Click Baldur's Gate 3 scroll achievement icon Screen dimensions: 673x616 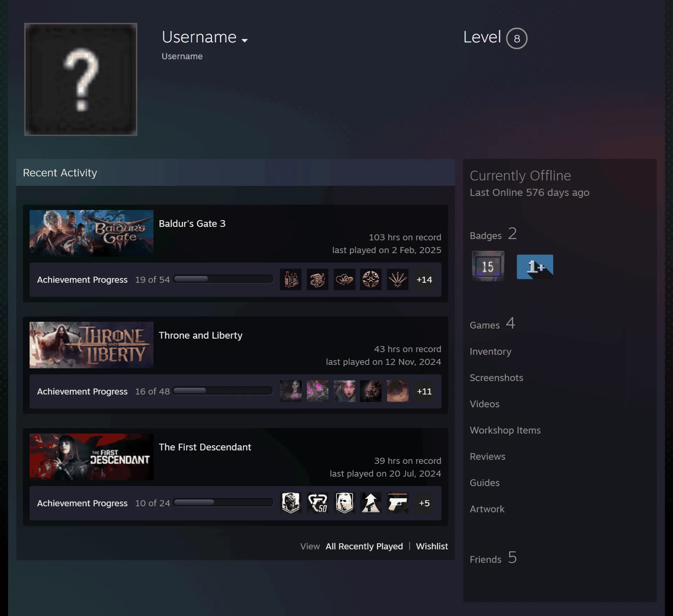click(x=318, y=279)
